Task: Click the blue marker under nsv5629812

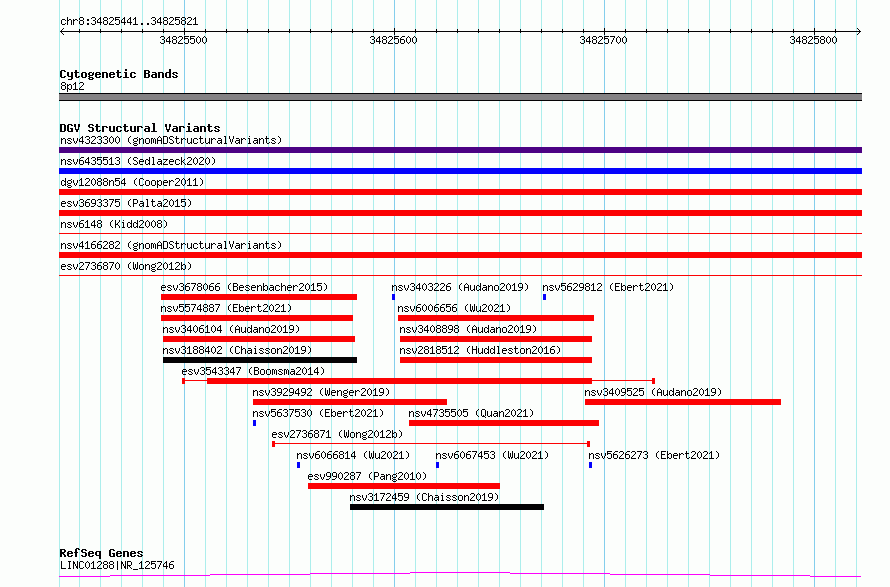Action: (544, 297)
